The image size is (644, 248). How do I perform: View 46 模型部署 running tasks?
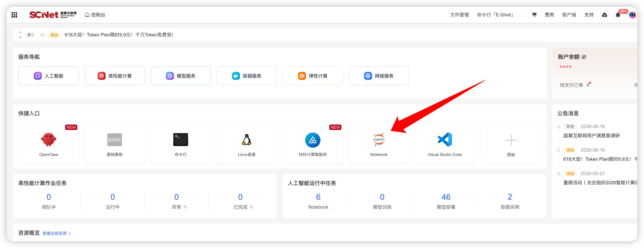pyautogui.click(x=446, y=202)
